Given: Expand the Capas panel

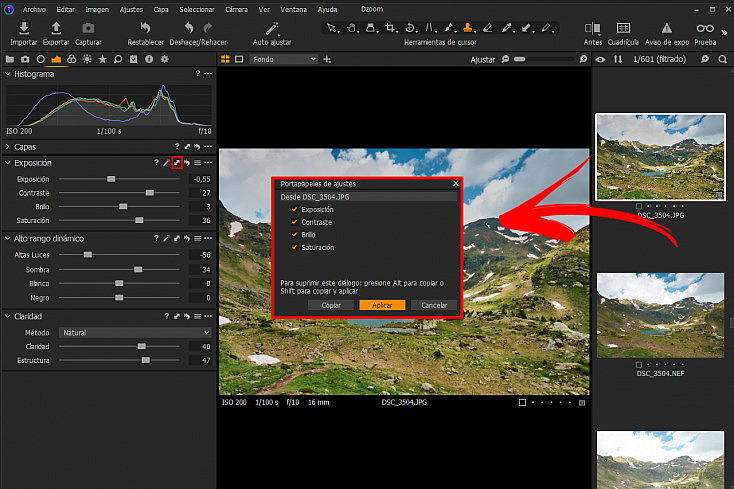Looking at the screenshot, I should coord(8,147).
